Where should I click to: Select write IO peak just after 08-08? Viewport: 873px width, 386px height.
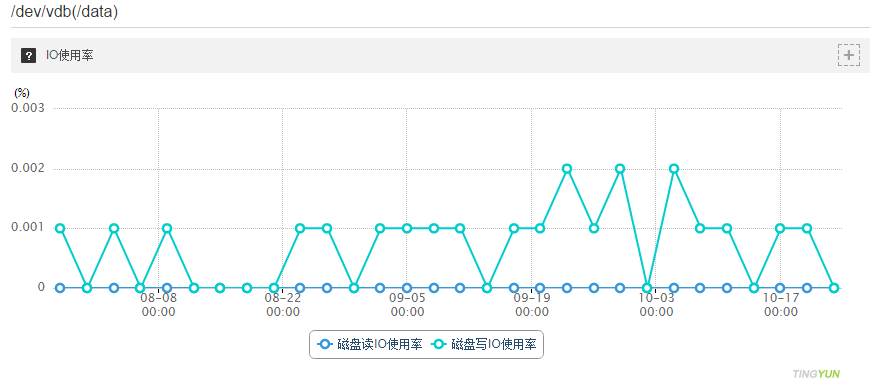[x=166, y=228]
